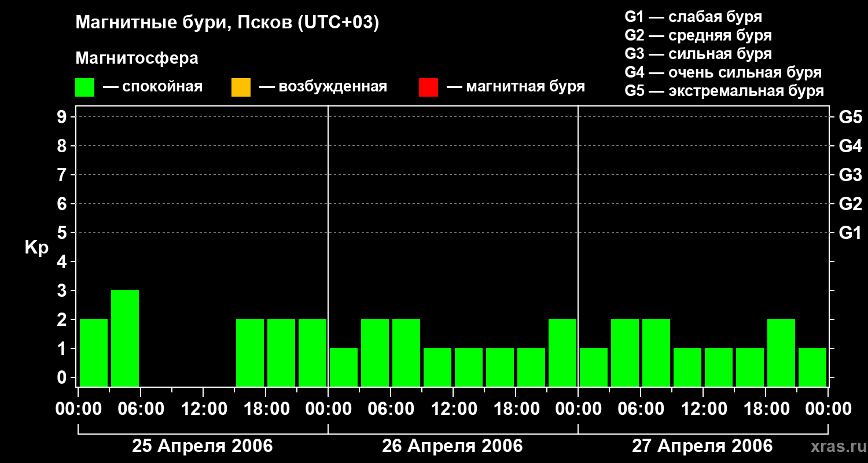Click the G1 label on right axis
The height and width of the screenshot is (463, 868).
[x=850, y=233]
